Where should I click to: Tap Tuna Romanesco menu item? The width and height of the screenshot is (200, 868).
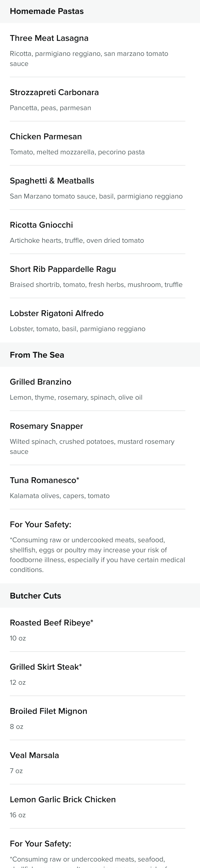coord(97,487)
